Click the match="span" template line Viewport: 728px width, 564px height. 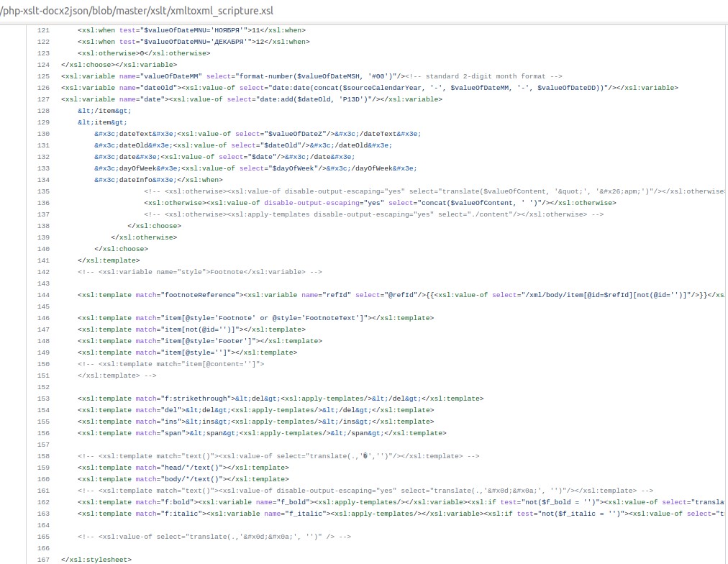tap(262, 434)
